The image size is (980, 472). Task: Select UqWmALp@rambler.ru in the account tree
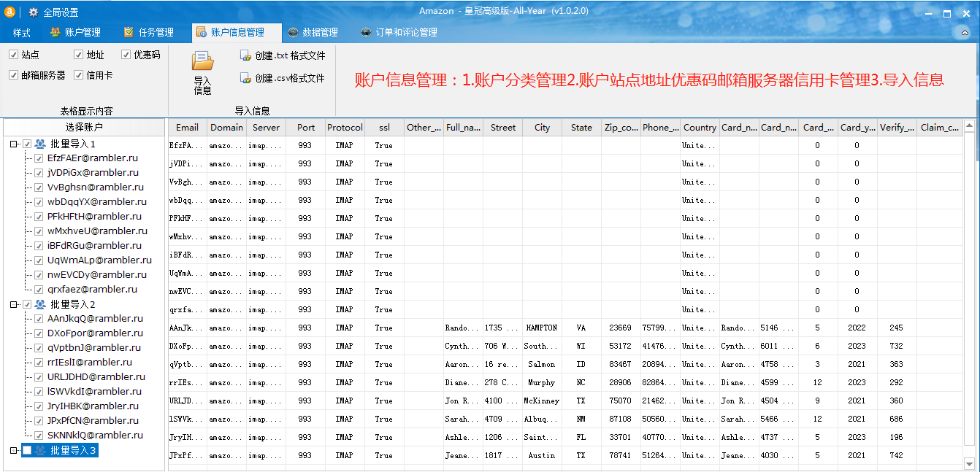point(99,260)
